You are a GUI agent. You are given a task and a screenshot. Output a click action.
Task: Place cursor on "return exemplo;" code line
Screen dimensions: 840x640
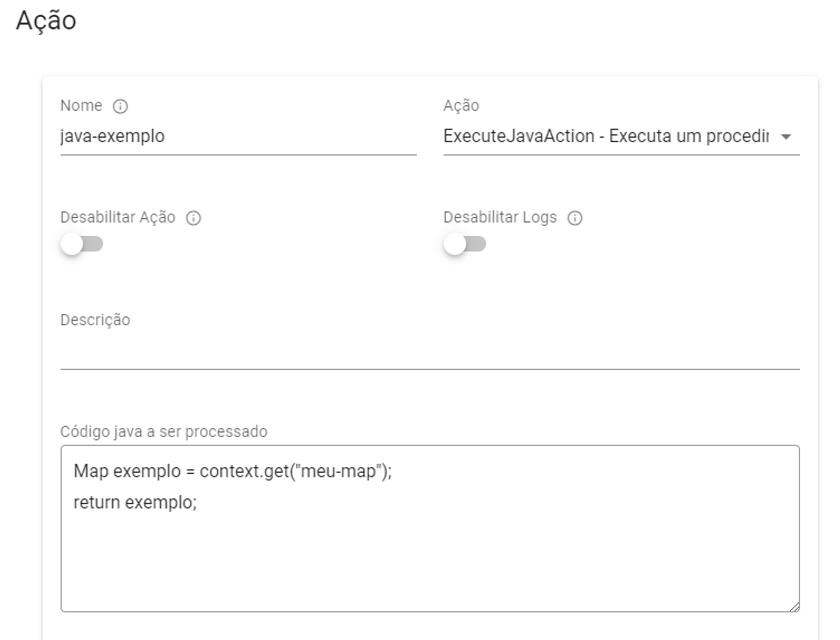(135, 502)
